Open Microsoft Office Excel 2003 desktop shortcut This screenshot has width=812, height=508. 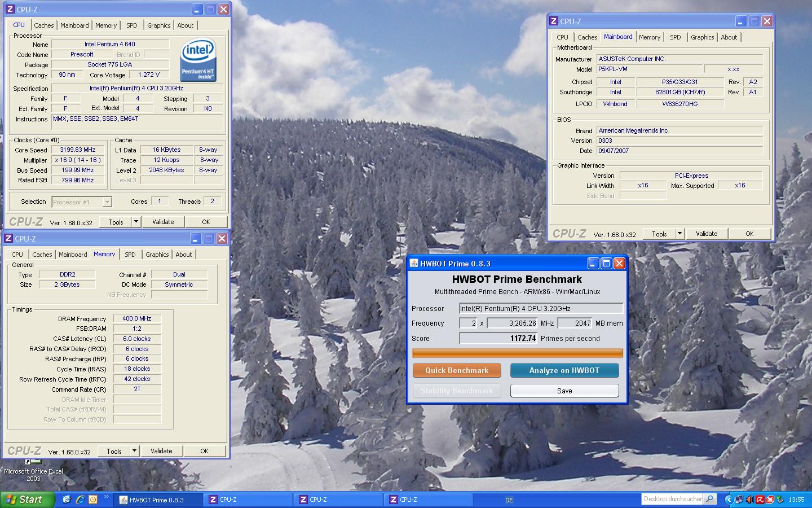(33, 470)
